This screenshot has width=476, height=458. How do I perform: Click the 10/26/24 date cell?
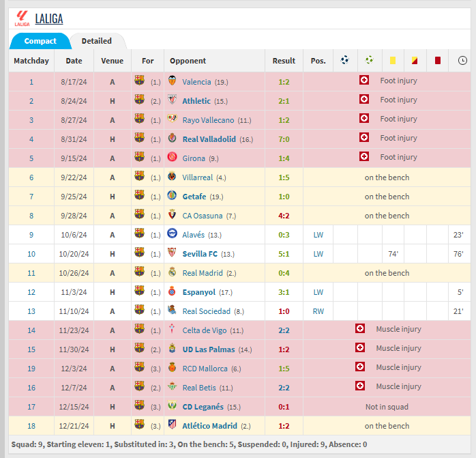click(x=74, y=273)
